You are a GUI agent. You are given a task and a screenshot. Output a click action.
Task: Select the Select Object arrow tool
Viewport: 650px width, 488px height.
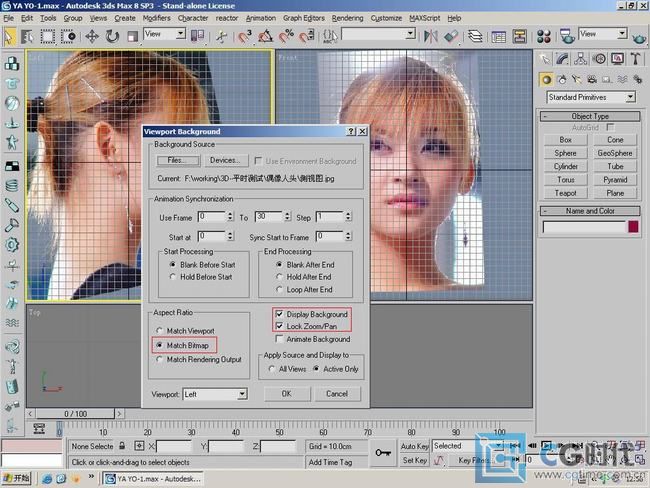click(9, 36)
